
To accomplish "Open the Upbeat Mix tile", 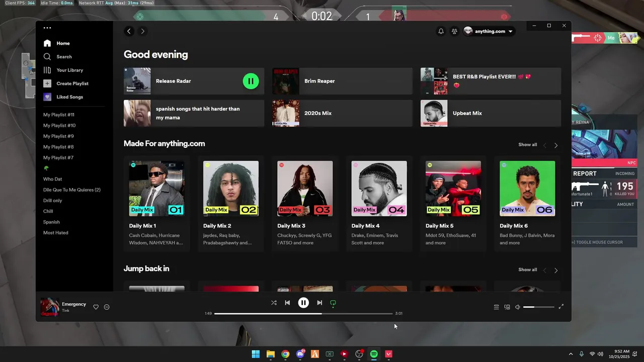I will 491,113.
